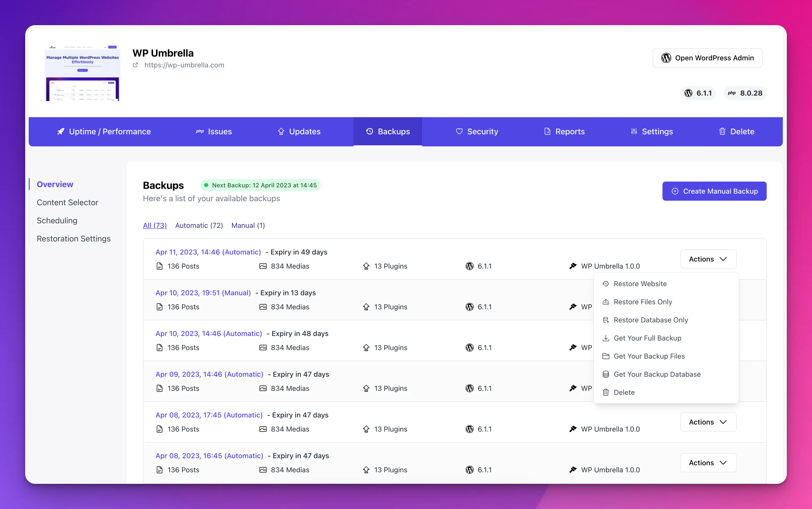This screenshot has height=509, width=812.
Task: Click plugins icon in Apr 11 backup row
Action: click(366, 266)
